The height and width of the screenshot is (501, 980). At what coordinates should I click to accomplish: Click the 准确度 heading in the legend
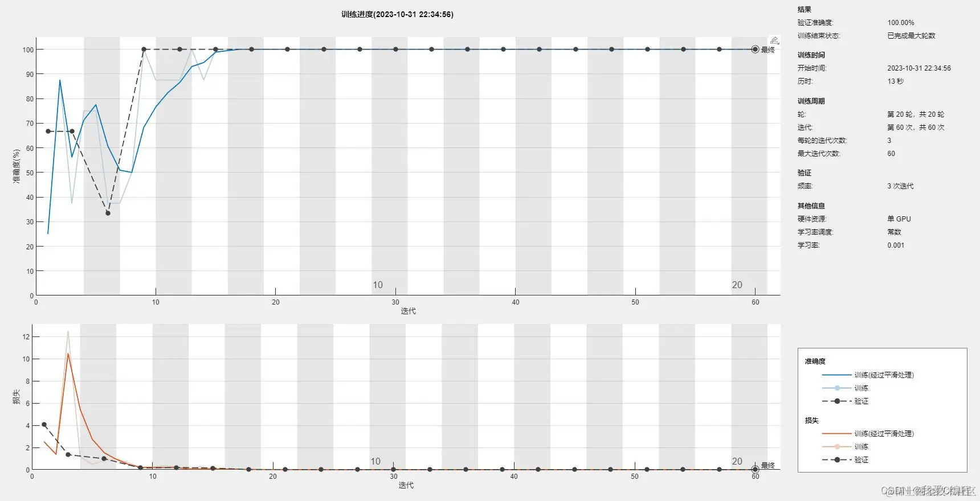pos(815,362)
